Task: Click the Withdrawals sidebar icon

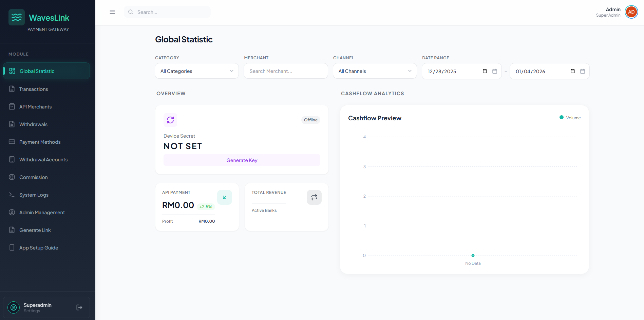Action: [x=12, y=124]
